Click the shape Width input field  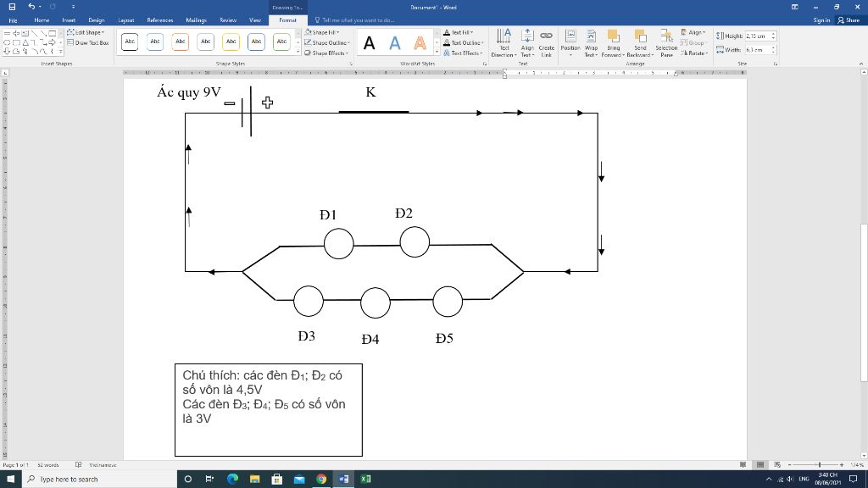point(757,50)
